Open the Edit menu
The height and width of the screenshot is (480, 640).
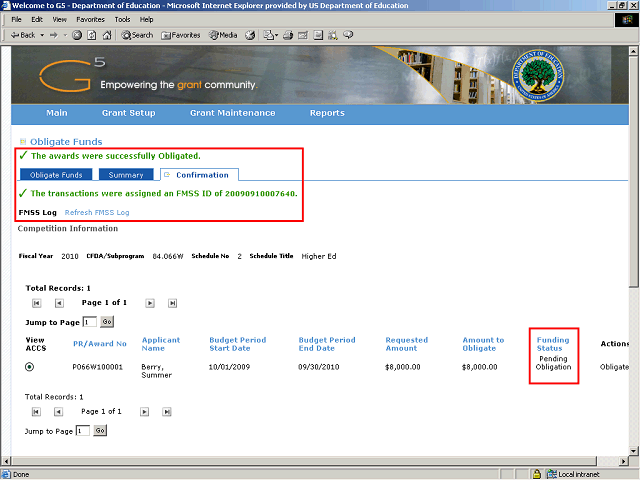pos(37,20)
